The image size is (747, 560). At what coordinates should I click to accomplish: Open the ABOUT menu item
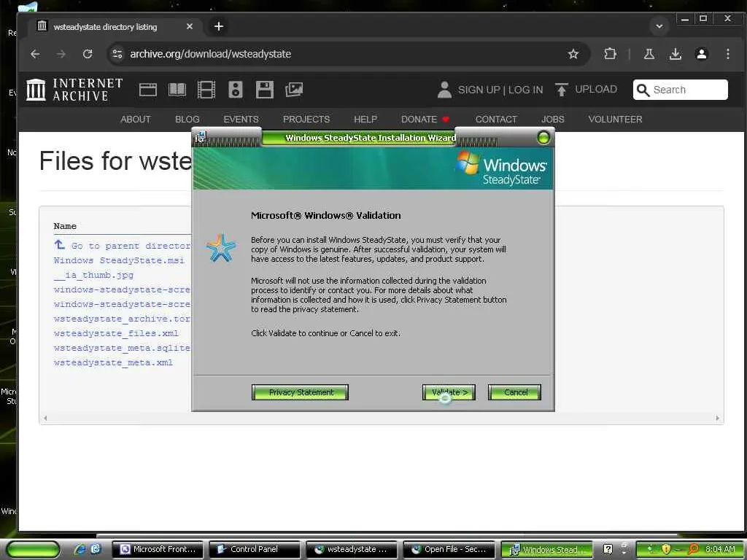coord(135,119)
